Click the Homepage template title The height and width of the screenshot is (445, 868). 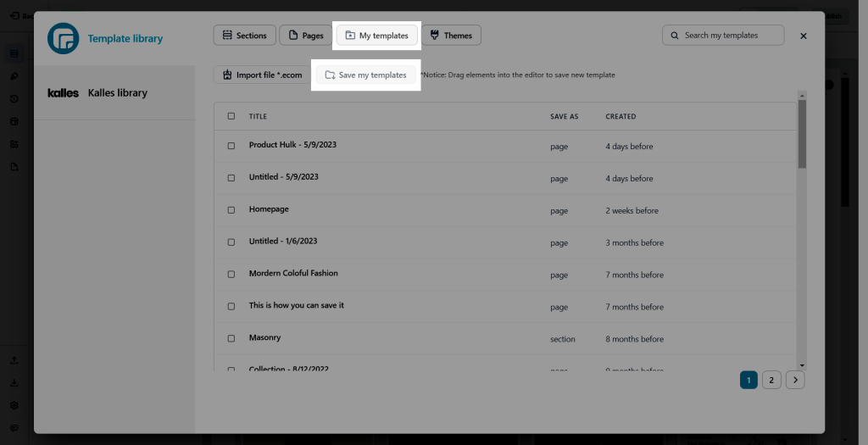click(x=269, y=209)
